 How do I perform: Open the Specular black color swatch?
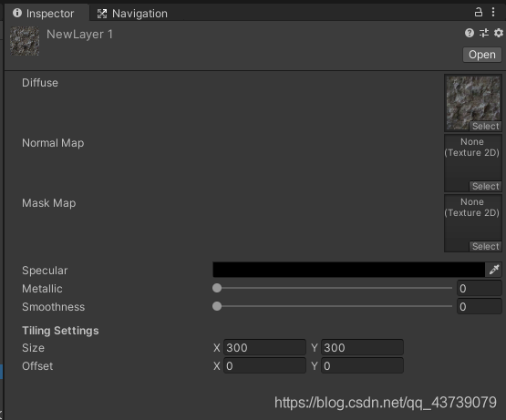click(349, 270)
